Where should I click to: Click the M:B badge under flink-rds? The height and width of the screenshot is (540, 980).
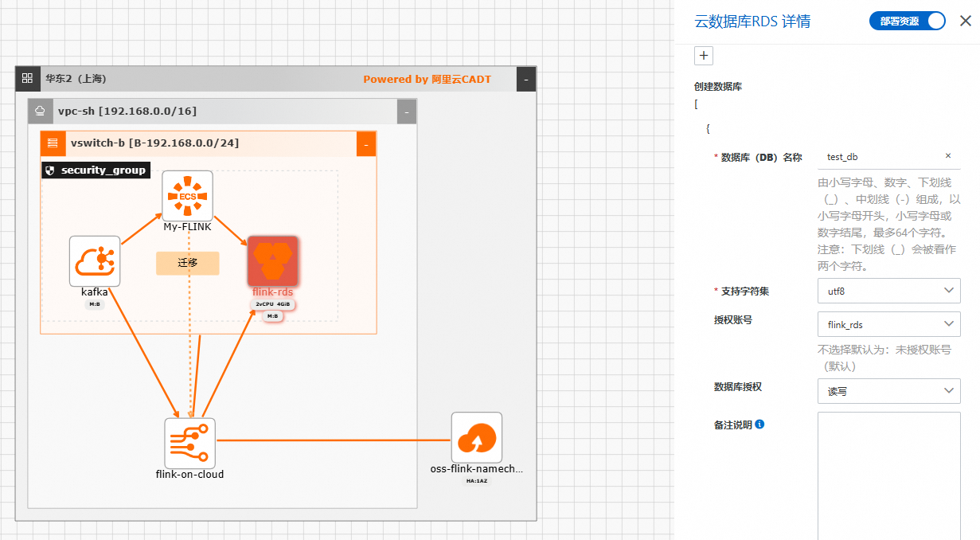click(272, 316)
